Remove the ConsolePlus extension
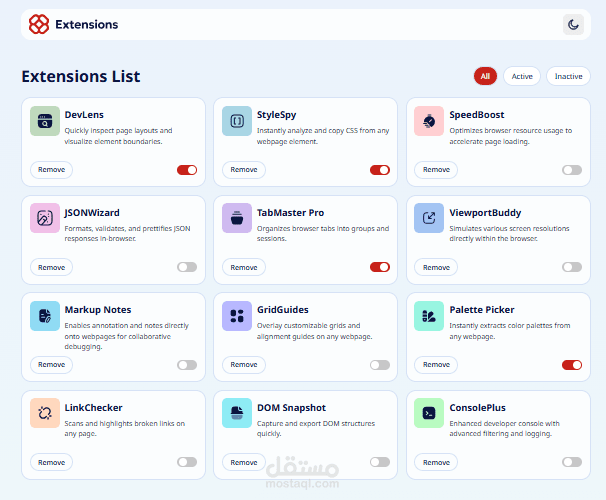606x500 pixels. pos(436,462)
